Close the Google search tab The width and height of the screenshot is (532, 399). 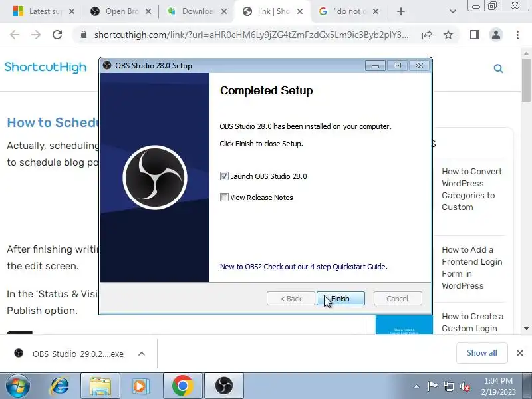coord(376,11)
